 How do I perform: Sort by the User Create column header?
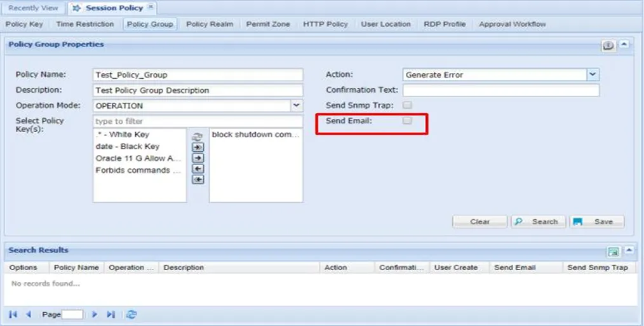[x=459, y=268]
